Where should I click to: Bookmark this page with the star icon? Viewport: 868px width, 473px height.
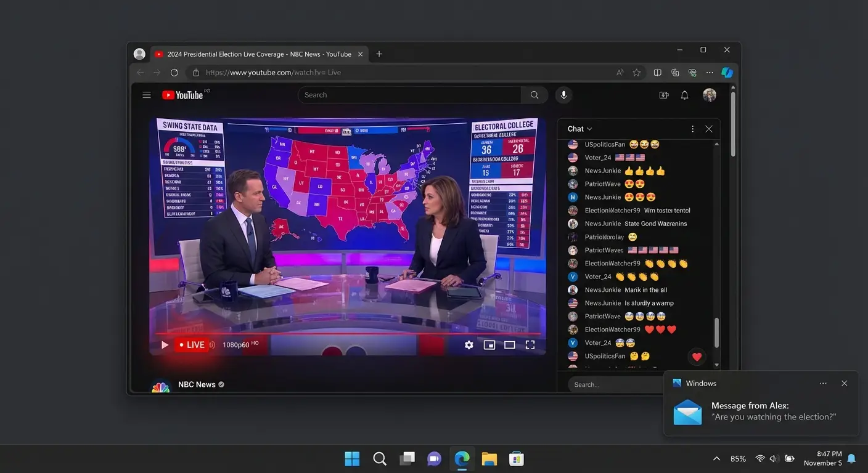point(637,73)
